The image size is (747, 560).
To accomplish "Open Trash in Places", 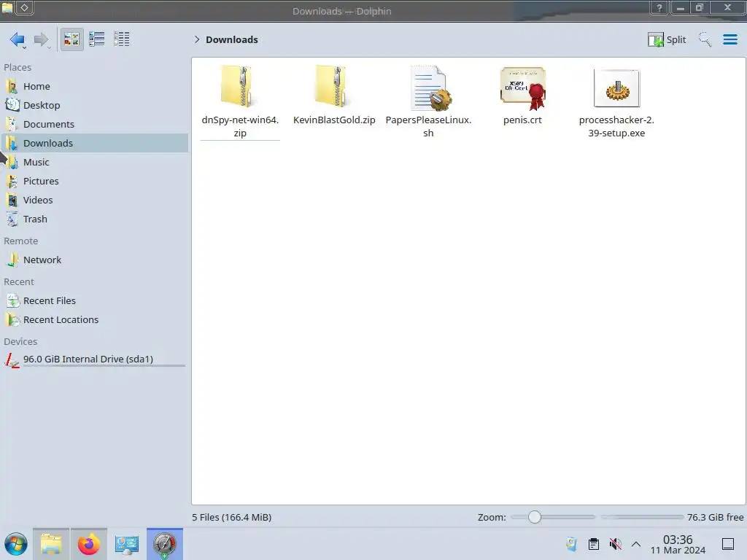I will pos(94,219).
